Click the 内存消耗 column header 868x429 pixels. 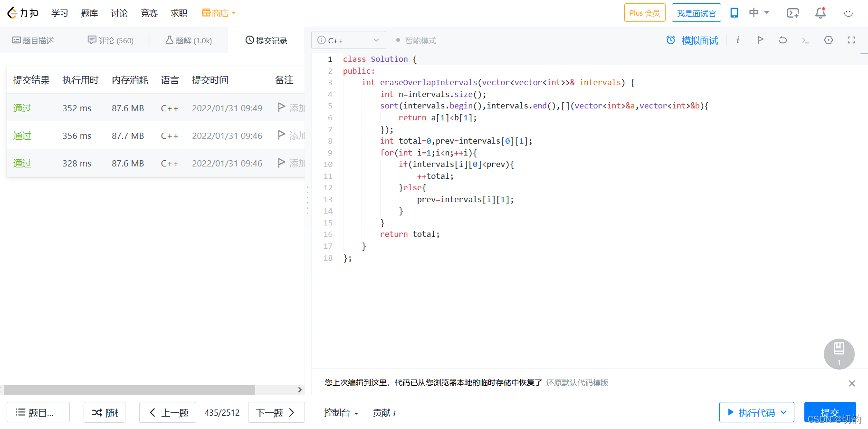tap(130, 80)
